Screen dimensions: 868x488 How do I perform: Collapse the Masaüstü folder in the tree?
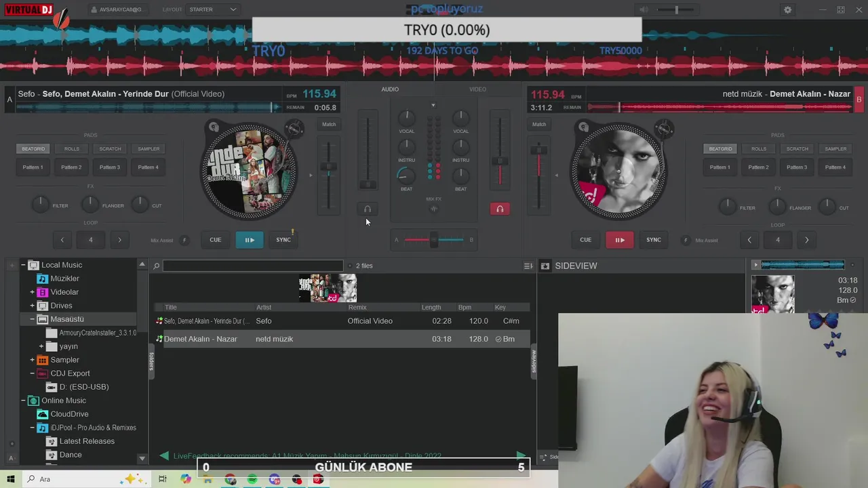pos(32,319)
